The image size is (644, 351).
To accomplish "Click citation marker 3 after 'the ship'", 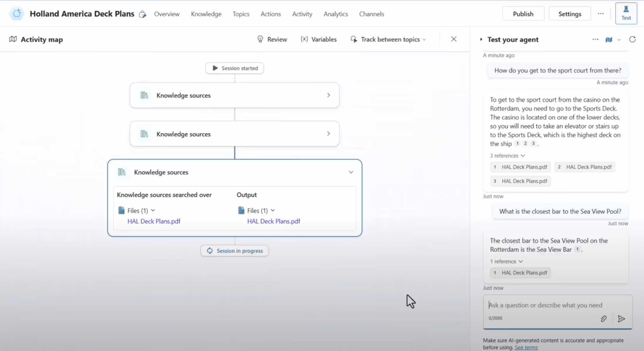I will (533, 143).
